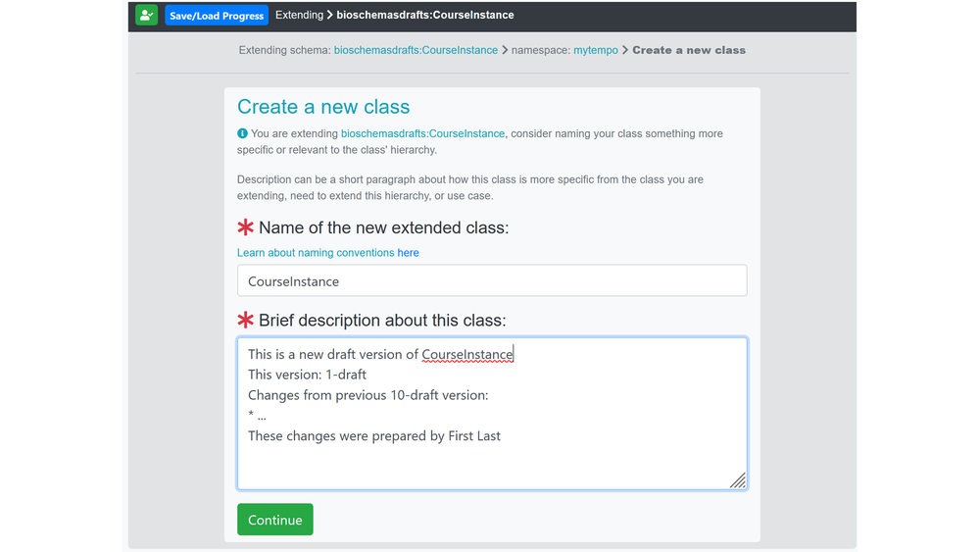Click the Extending label in the top navbar
This screenshot has width=980, height=552.
point(299,15)
